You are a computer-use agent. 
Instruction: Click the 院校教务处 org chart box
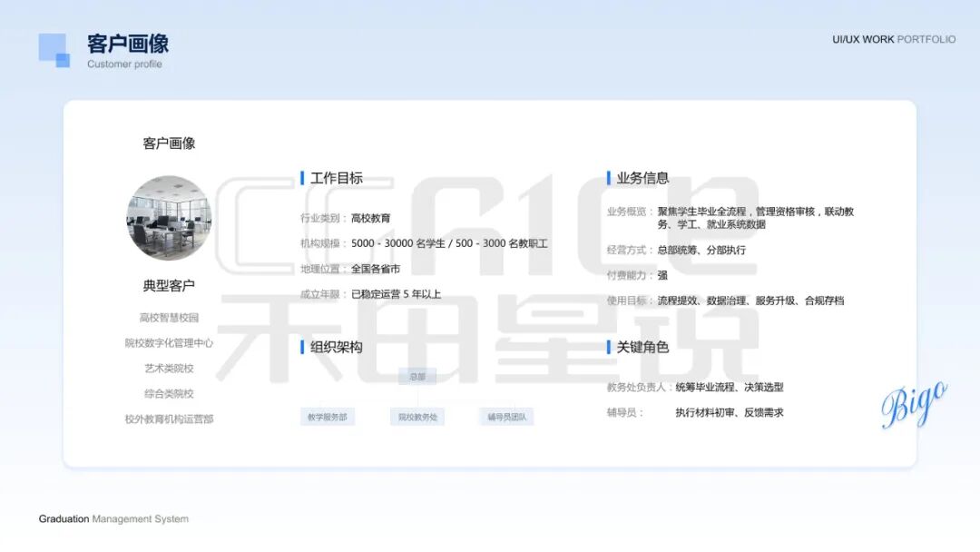(x=417, y=417)
